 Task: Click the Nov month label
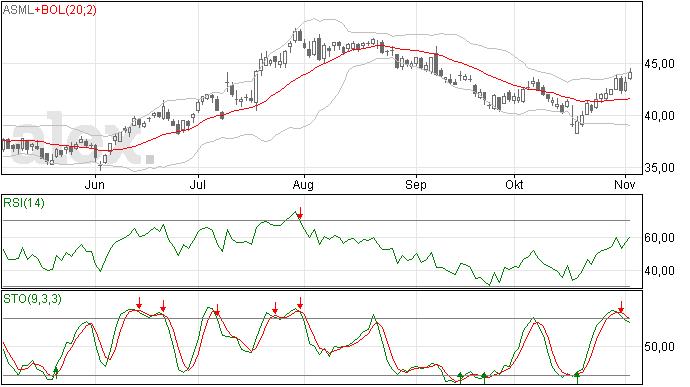624,184
